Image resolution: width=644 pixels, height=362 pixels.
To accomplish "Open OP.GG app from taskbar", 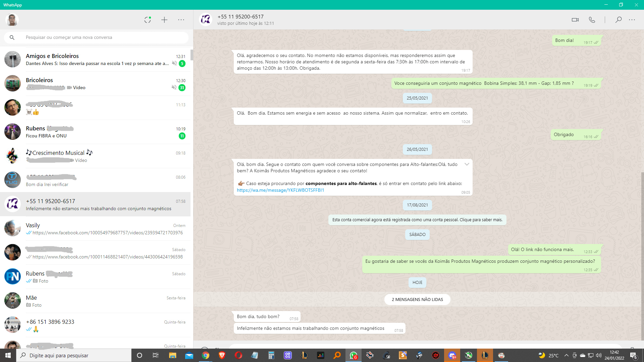I will click(288, 355).
